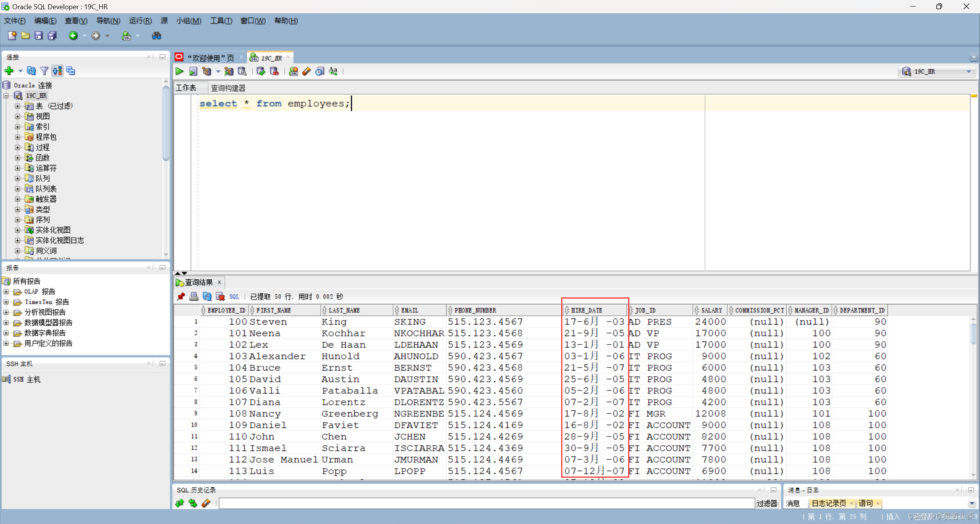Expand the 表 (已过滤) tree node
This screenshot has height=524, width=980.
pos(18,106)
